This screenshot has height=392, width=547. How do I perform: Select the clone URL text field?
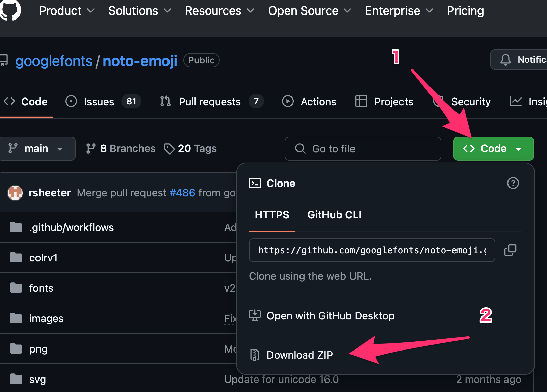pos(372,250)
